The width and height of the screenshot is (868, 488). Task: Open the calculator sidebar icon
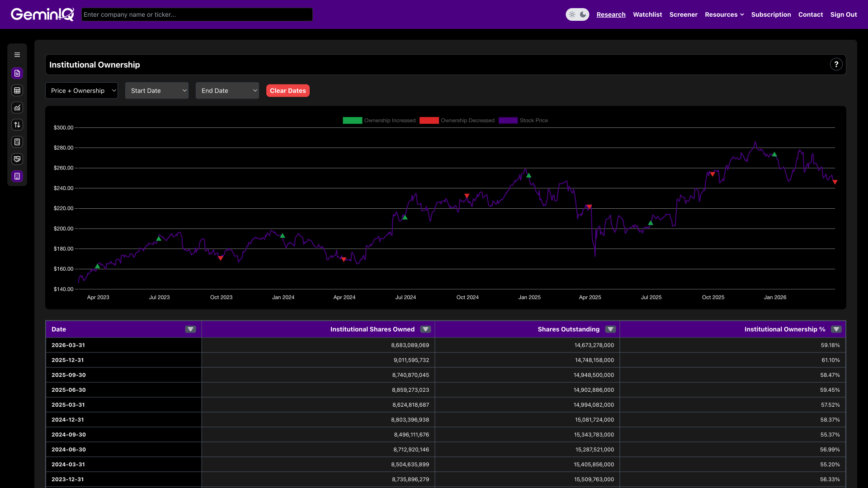(x=17, y=142)
